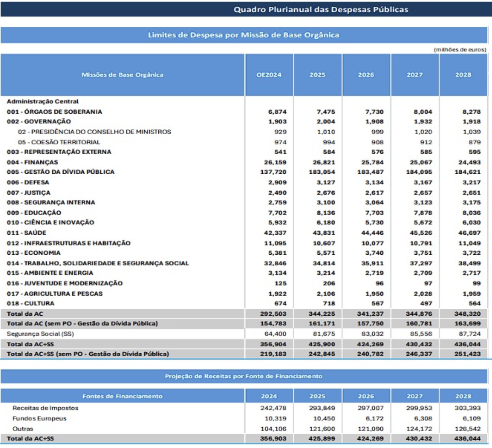
Task: Select the value 348,320 in Total da AC
Action: click(x=467, y=314)
